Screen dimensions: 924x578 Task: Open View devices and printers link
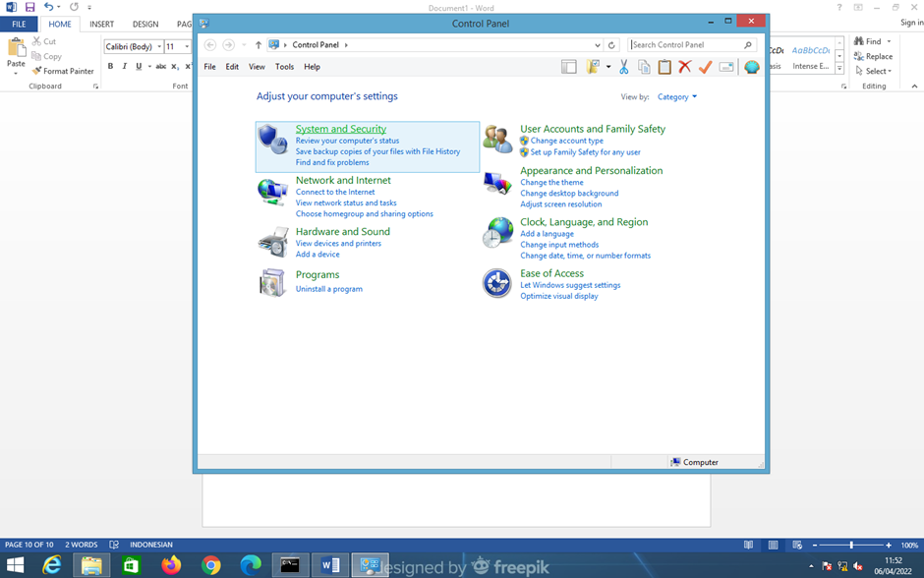[338, 244]
